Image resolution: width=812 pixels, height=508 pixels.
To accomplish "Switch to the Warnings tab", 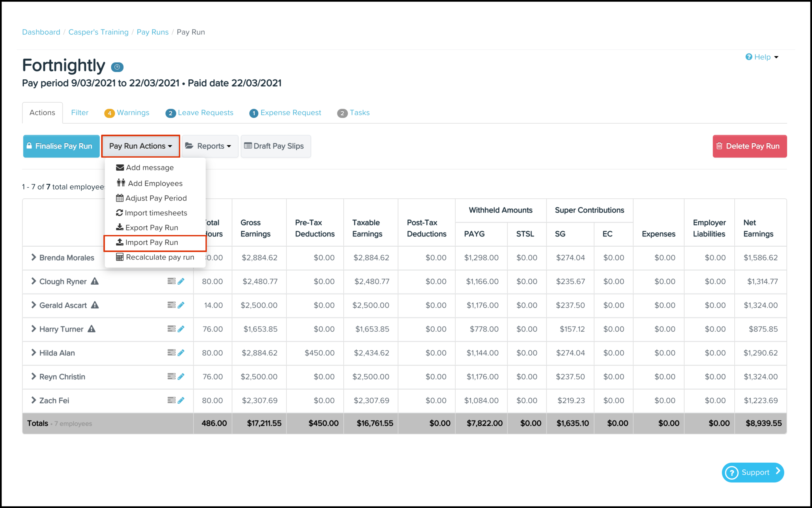I will pos(127,113).
